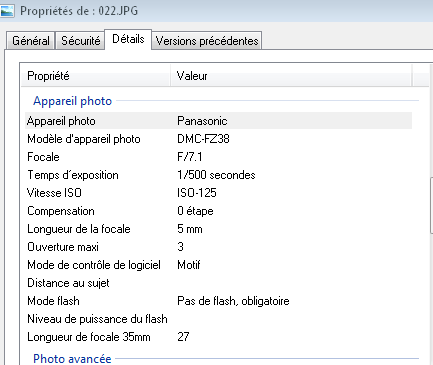Click the image file icon in title bar
Screen dimensions: 433x365
click(x=7, y=10)
